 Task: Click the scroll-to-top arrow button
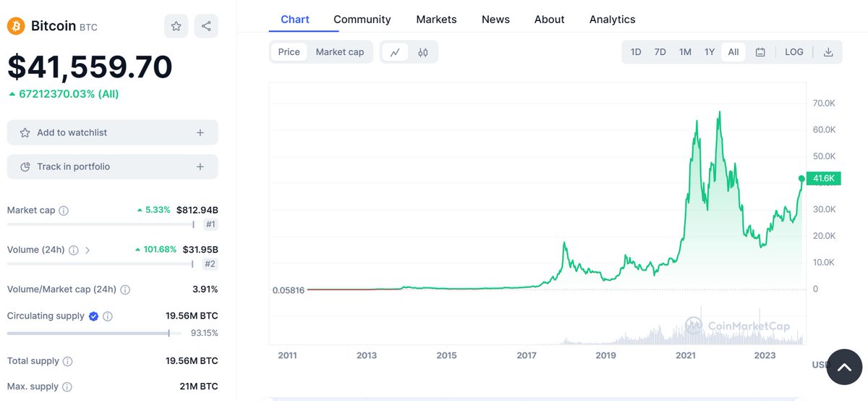(x=844, y=367)
